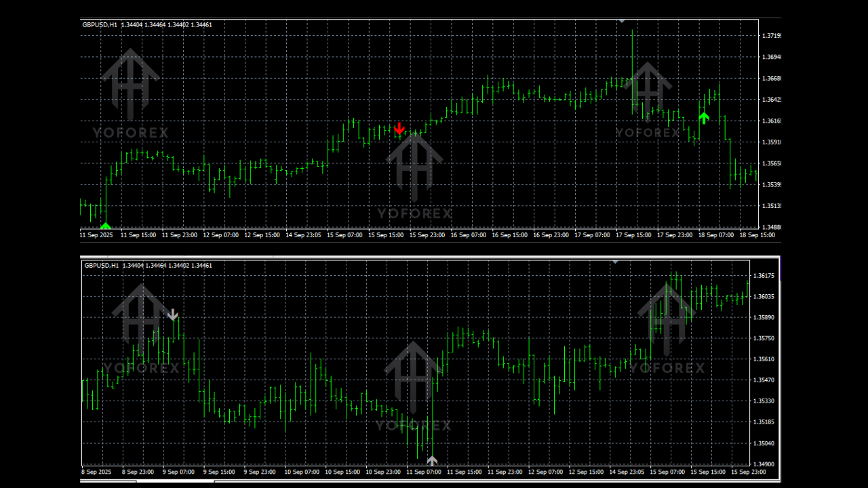Click the 18 Sep 15:00 time label
This screenshot has height=488, width=868.
(757, 235)
